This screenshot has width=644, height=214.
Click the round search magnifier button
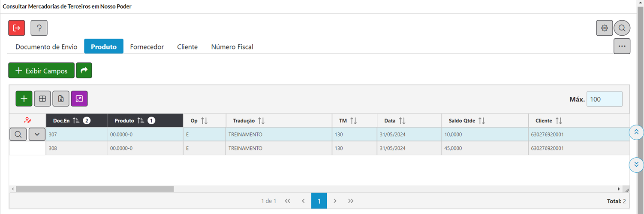point(622,28)
